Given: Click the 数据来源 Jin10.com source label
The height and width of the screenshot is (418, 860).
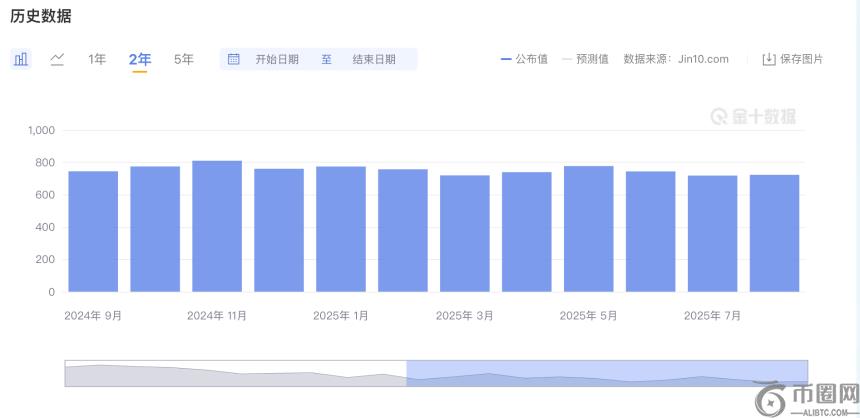Looking at the screenshot, I should pyautogui.click(x=676, y=59).
